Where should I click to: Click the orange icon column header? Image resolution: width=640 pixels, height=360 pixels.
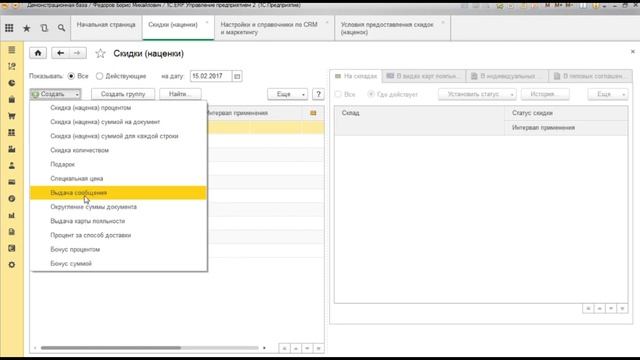[x=313, y=113]
